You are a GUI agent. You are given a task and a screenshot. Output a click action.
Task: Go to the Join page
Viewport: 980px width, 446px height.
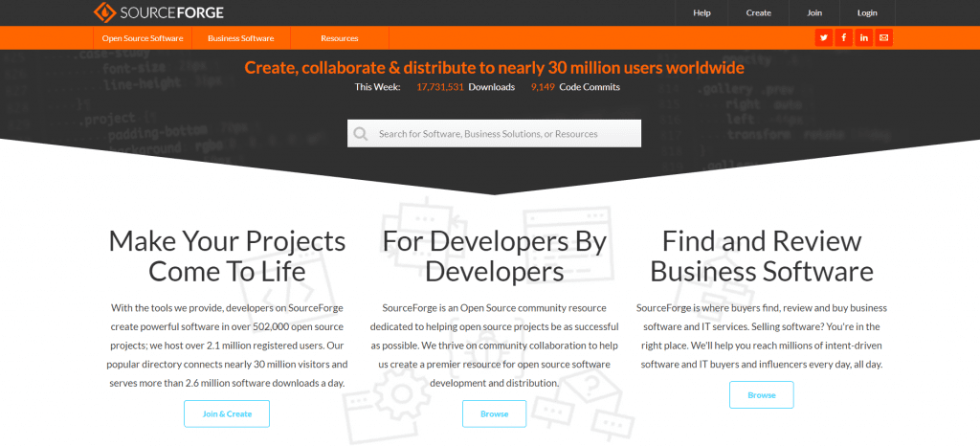pyautogui.click(x=814, y=13)
